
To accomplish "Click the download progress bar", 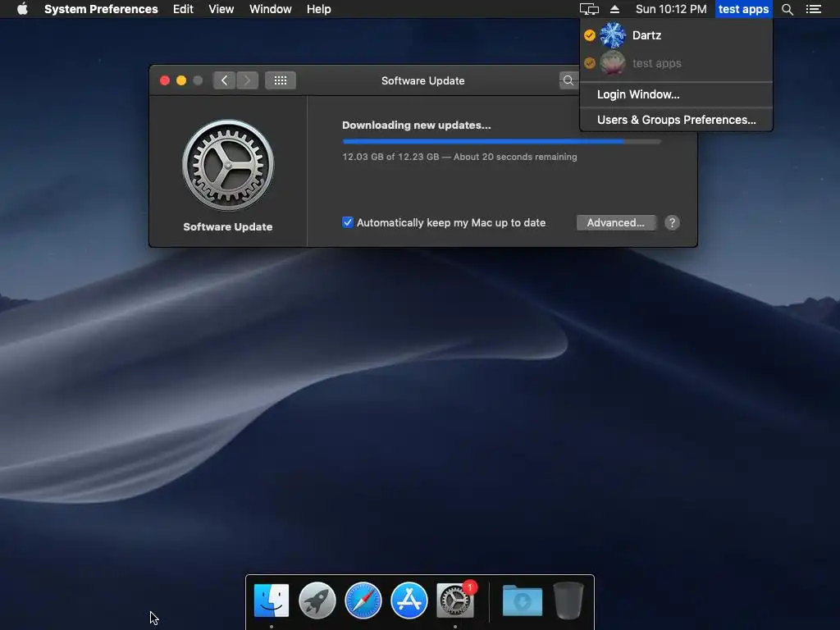I will point(501,141).
